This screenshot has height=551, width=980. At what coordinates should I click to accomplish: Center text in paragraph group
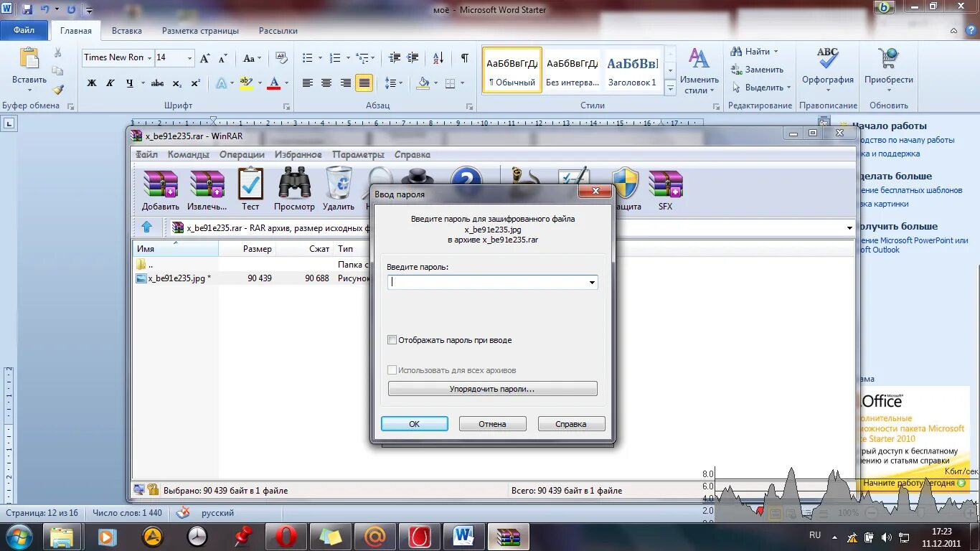tap(326, 83)
